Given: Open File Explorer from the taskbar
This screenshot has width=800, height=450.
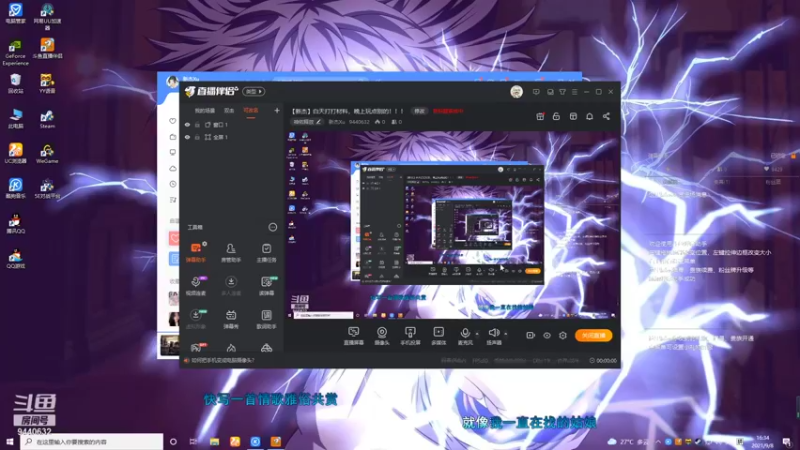Looking at the screenshot, I should click(x=214, y=441).
